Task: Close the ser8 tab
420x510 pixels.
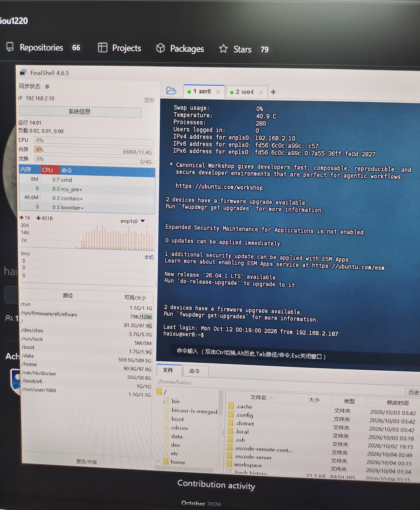Action: tap(218, 92)
